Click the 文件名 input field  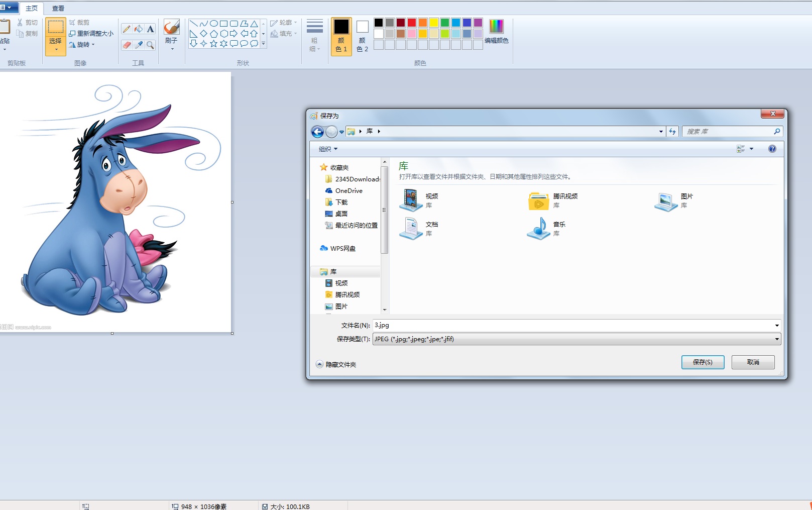(x=572, y=326)
